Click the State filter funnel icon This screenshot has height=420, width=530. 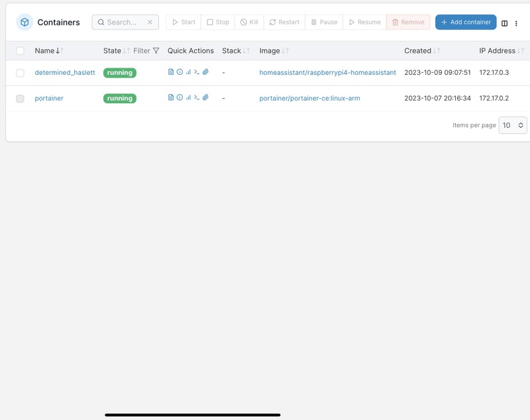coord(156,51)
